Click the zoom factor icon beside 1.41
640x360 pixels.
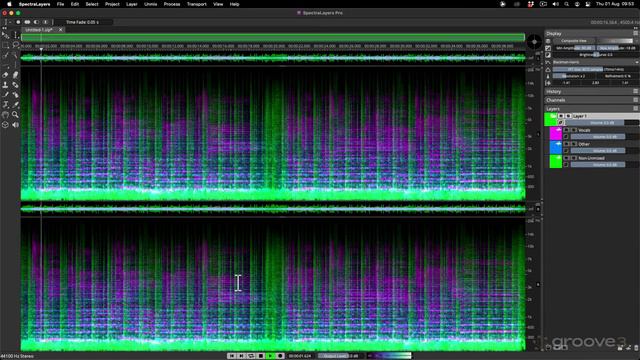click(x=548, y=83)
